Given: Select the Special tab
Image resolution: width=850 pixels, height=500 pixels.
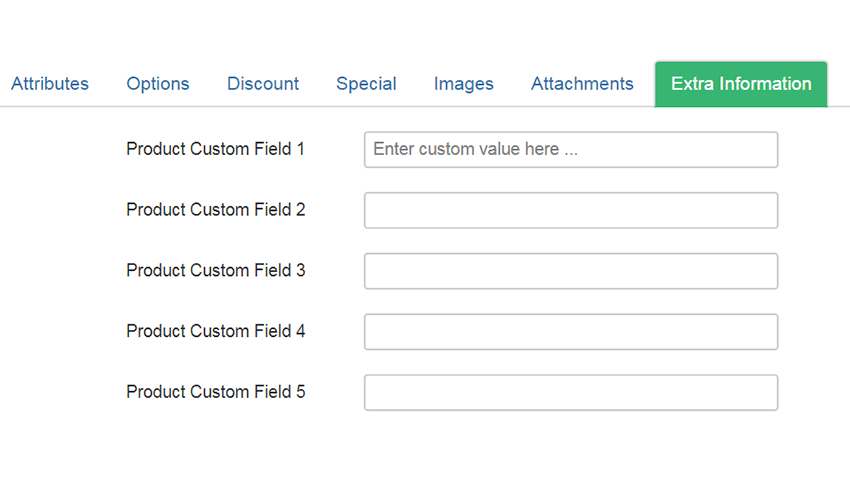Looking at the screenshot, I should (366, 84).
